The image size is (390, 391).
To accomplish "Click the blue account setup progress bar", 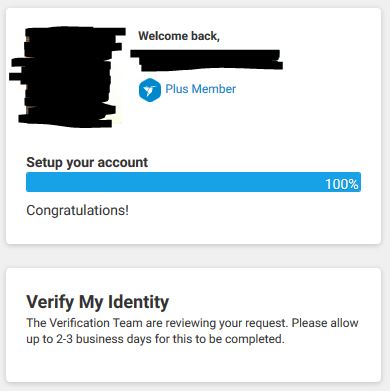I will 193,182.
